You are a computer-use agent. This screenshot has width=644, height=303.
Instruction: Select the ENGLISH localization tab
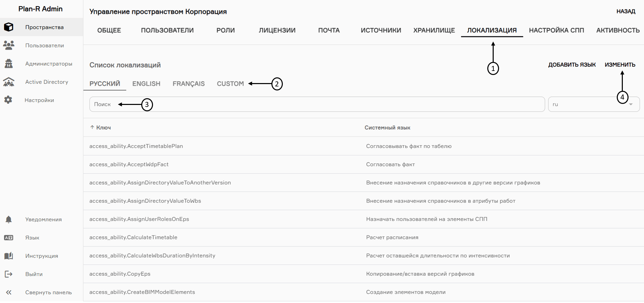[146, 84]
